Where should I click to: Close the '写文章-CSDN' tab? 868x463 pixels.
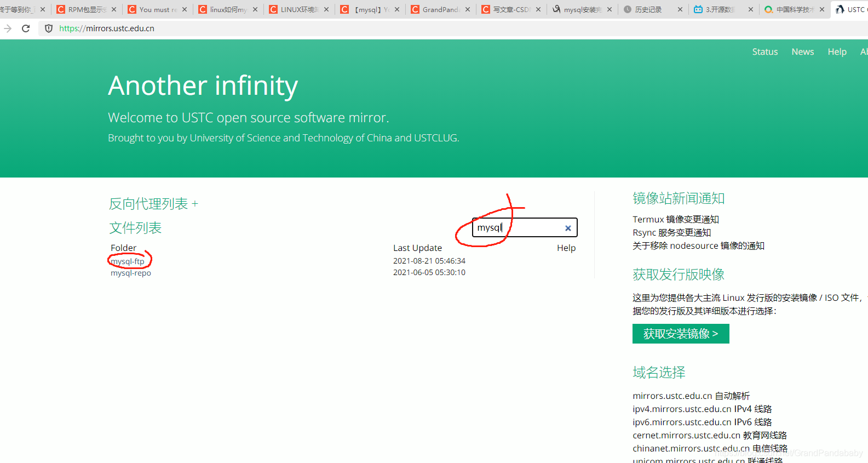tap(538, 9)
